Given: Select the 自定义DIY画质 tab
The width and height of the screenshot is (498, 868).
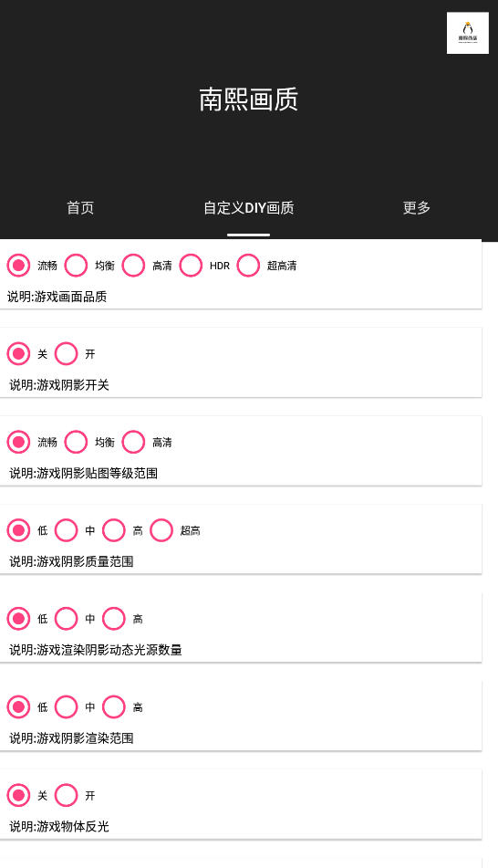Looking at the screenshot, I should click(248, 207).
